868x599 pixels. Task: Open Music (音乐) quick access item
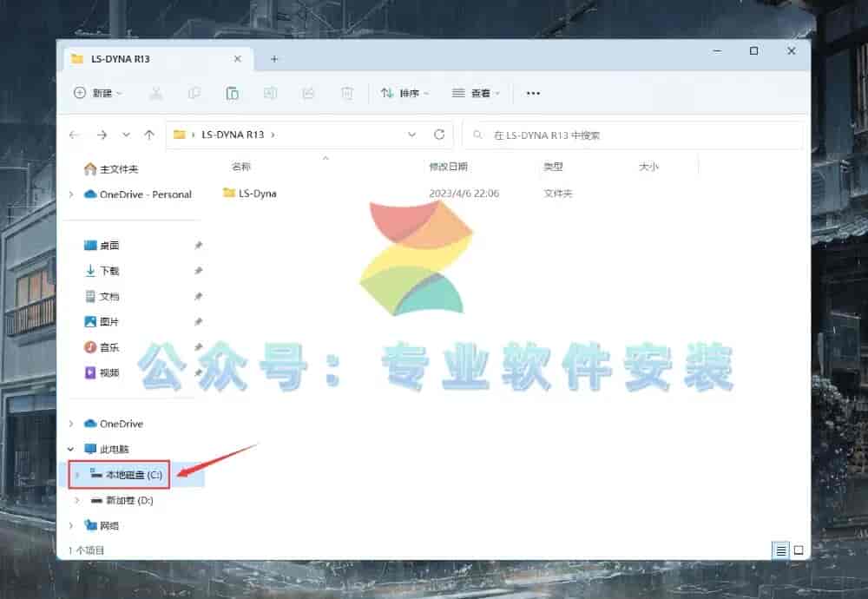(102, 347)
